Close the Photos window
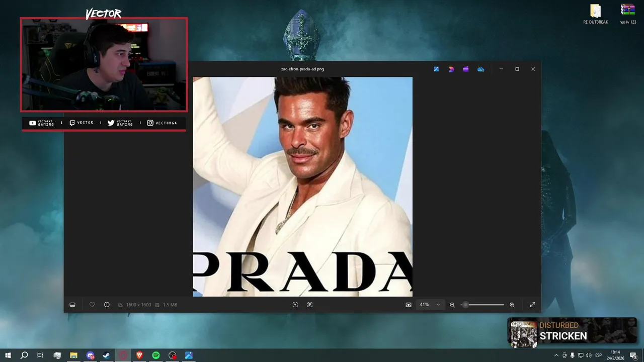The height and width of the screenshot is (362, 644). click(533, 69)
